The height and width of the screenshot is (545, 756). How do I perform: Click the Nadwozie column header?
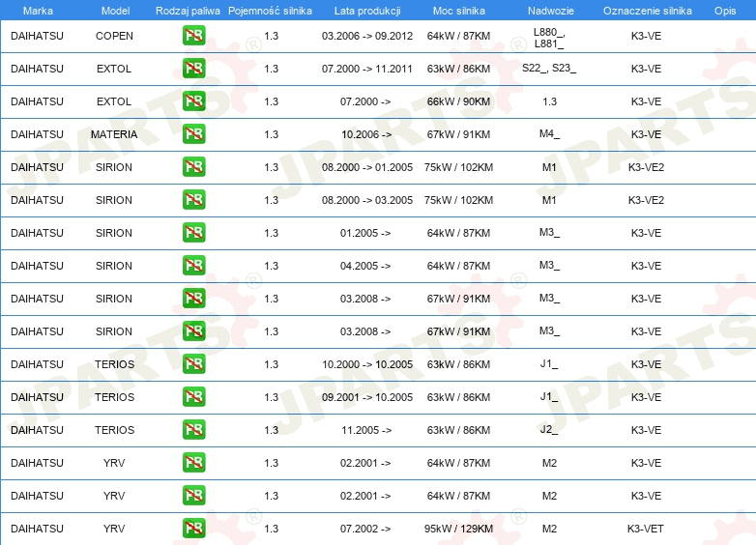[x=551, y=11]
